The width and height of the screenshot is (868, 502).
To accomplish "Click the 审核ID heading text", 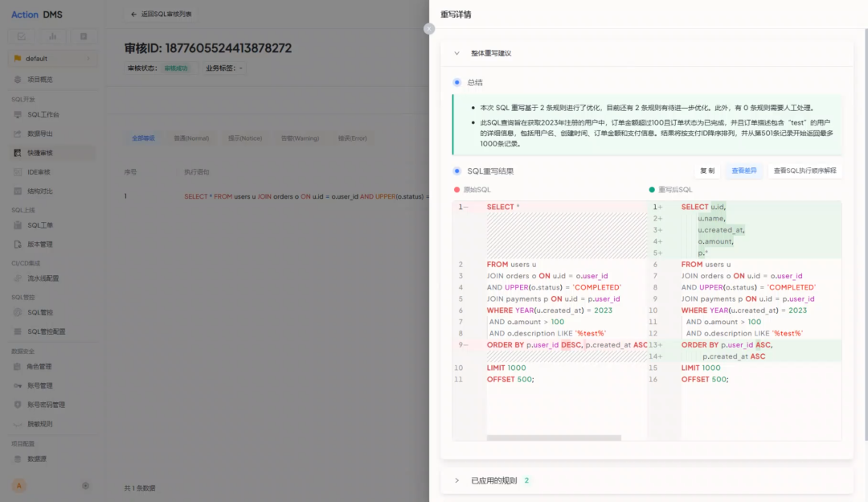I will click(207, 48).
